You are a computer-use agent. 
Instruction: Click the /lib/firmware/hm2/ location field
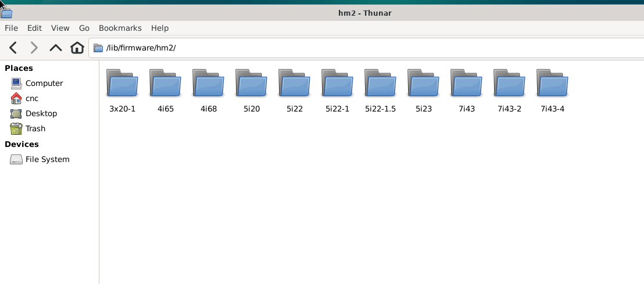[366, 48]
